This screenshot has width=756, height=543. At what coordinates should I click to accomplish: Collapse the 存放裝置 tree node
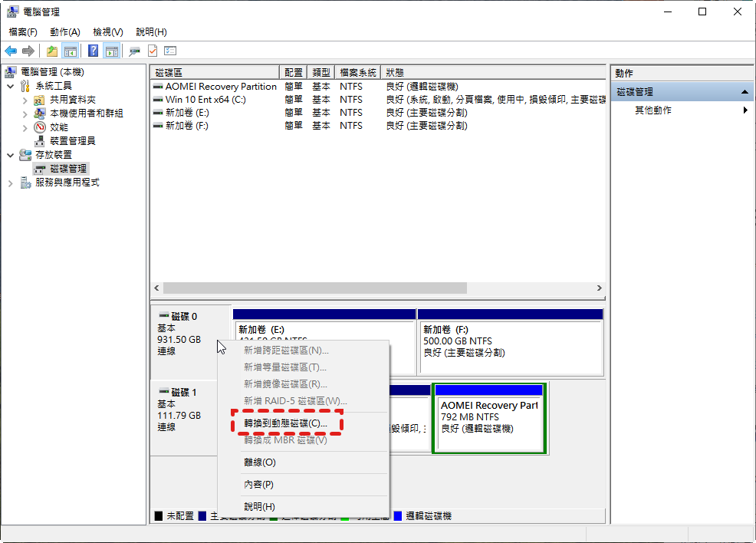(11, 155)
